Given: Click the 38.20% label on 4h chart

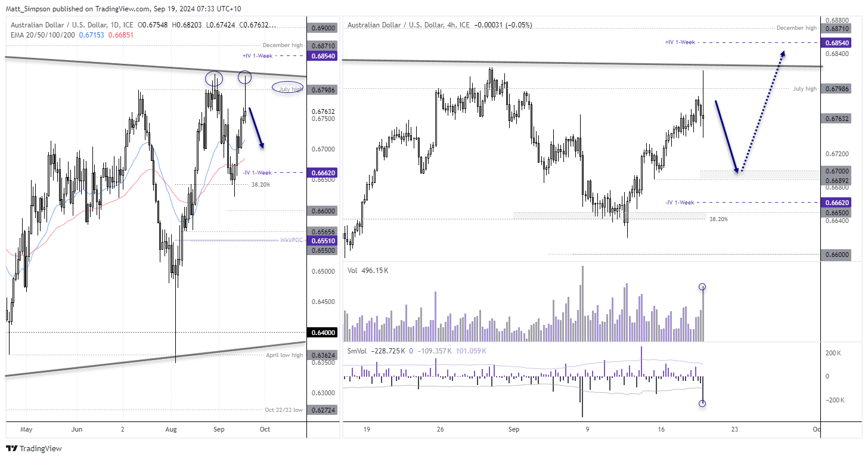Looking at the screenshot, I should click(718, 219).
